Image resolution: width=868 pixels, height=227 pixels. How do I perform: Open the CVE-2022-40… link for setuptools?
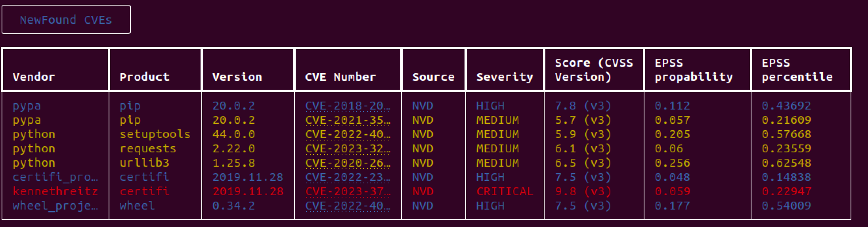[348, 135]
